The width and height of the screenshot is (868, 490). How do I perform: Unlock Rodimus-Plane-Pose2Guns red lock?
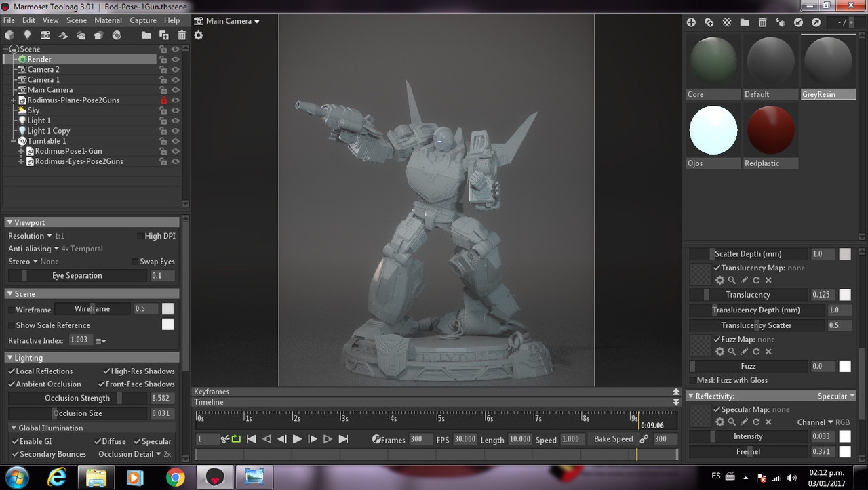(163, 100)
